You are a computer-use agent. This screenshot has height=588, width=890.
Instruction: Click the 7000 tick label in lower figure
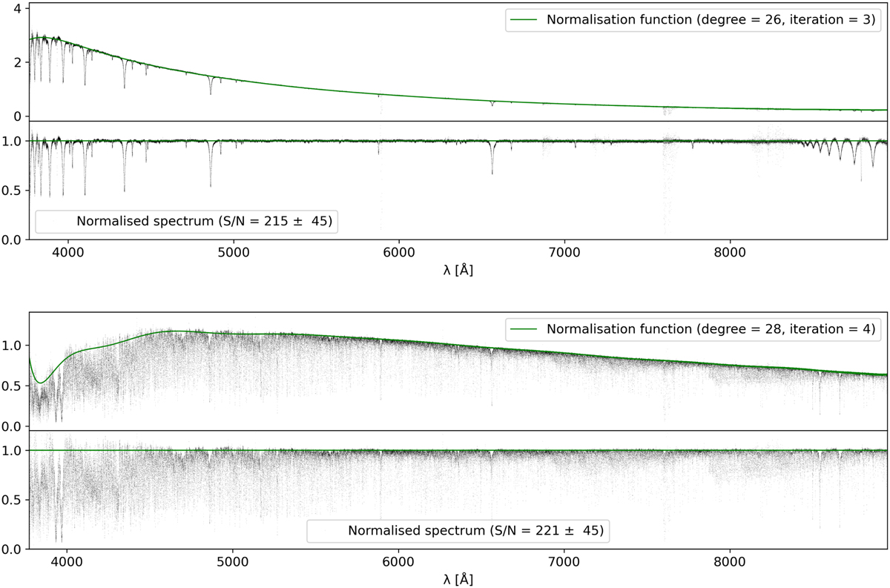coord(564,561)
